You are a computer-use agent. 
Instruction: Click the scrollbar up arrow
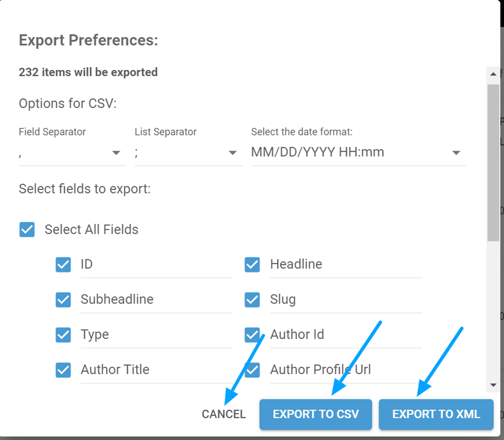(493, 74)
